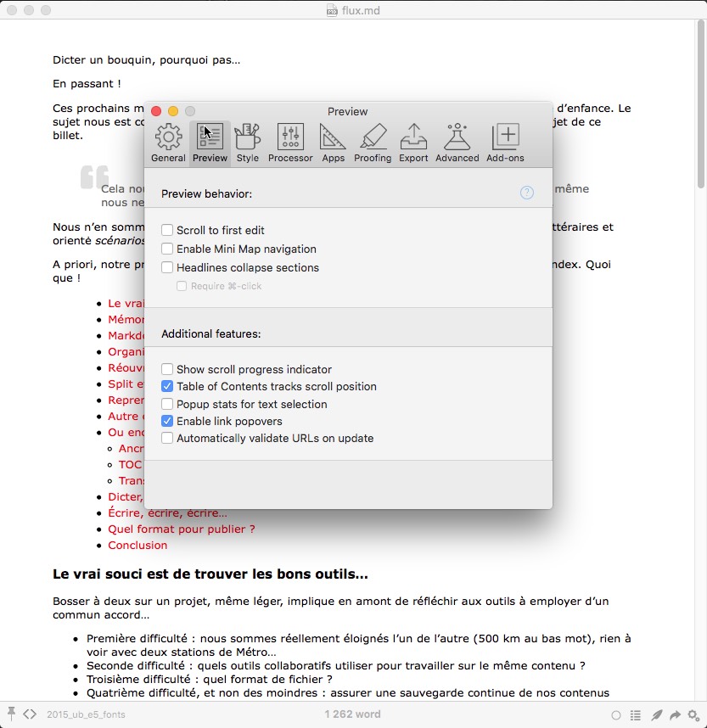This screenshot has width=707, height=728.
Task: Click the share arrow icon in status bar
Action: click(x=675, y=715)
